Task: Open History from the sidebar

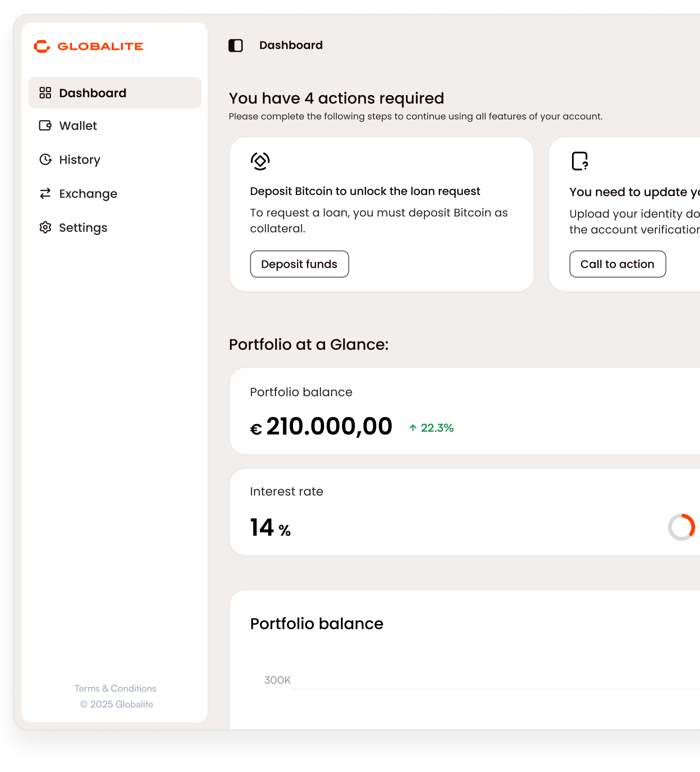Action: click(79, 160)
